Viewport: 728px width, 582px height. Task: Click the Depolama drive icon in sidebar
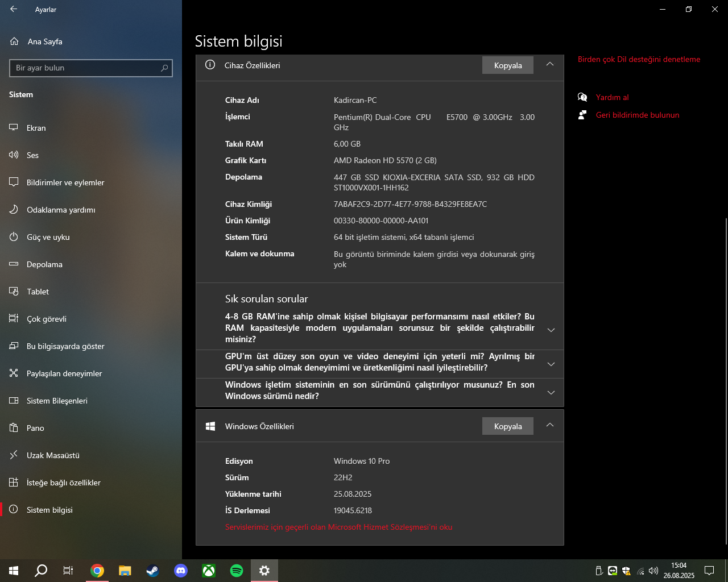click(x=14, y=264)
